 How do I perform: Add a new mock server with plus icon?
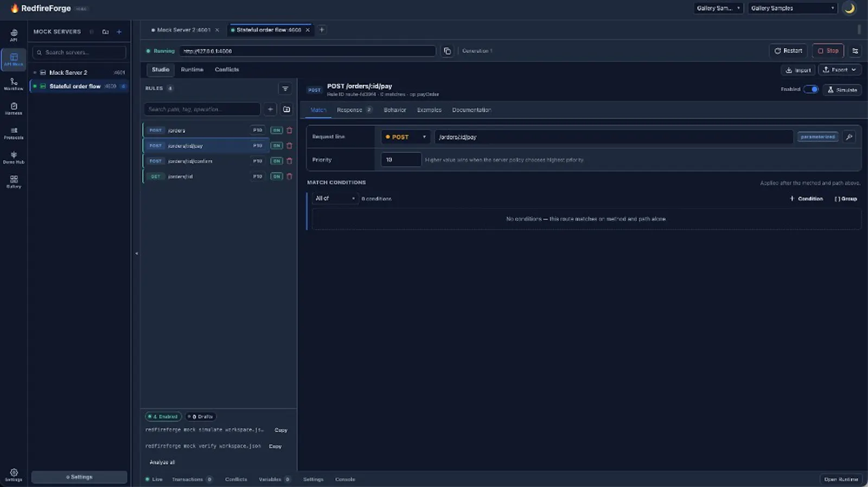[119, 31]
